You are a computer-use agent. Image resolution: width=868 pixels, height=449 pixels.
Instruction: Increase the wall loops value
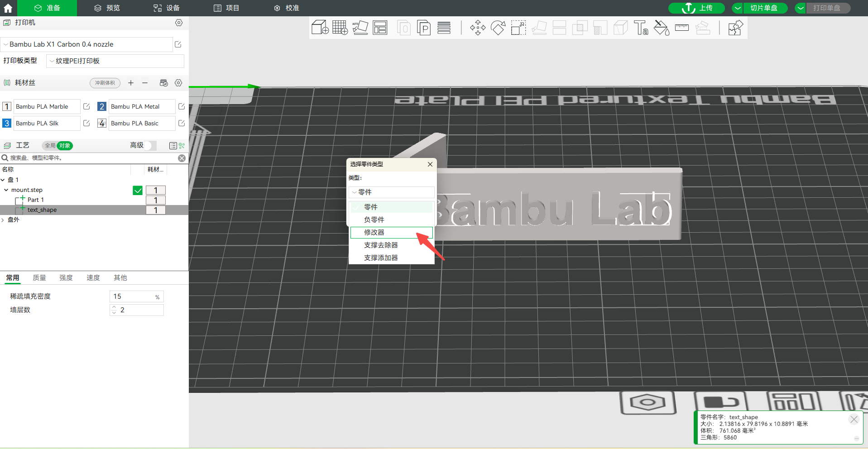point(114,307)
